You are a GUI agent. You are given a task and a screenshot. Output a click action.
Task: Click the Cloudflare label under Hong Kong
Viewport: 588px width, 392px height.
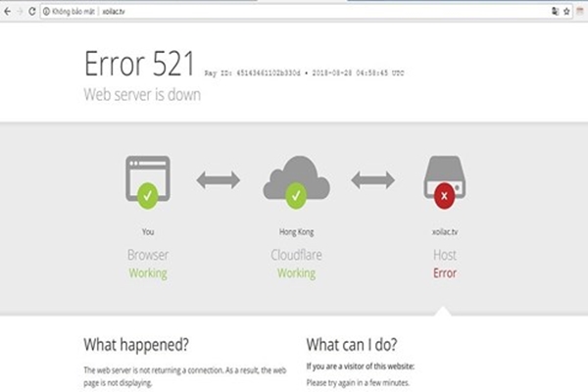[296, 255]
